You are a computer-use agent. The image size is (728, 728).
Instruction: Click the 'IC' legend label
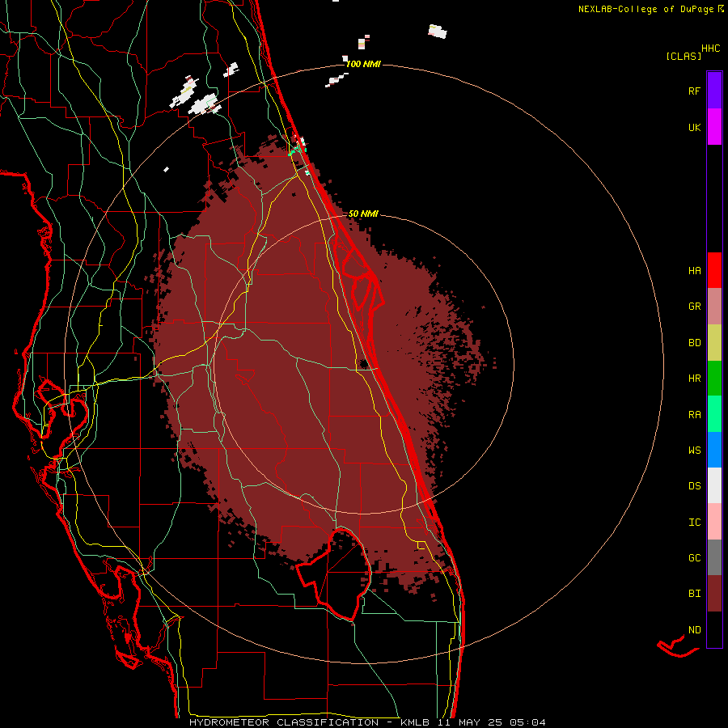click(694, 523)
